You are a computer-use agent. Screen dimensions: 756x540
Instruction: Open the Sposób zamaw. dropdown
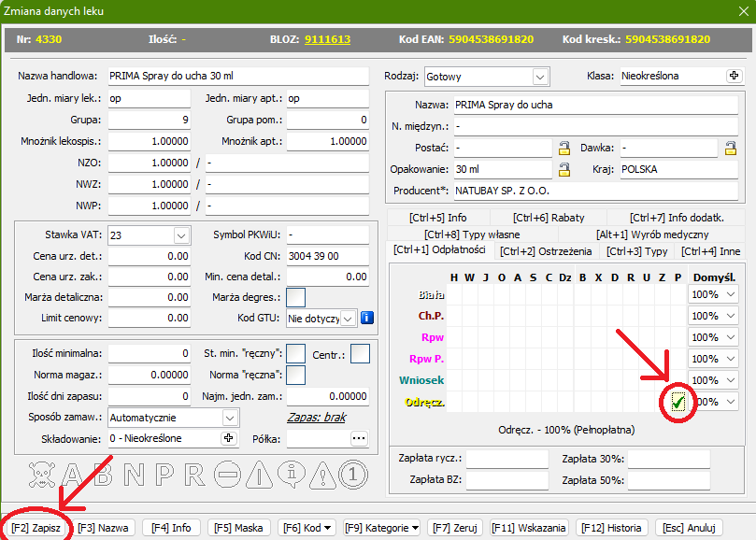click(x=230, y=418)
